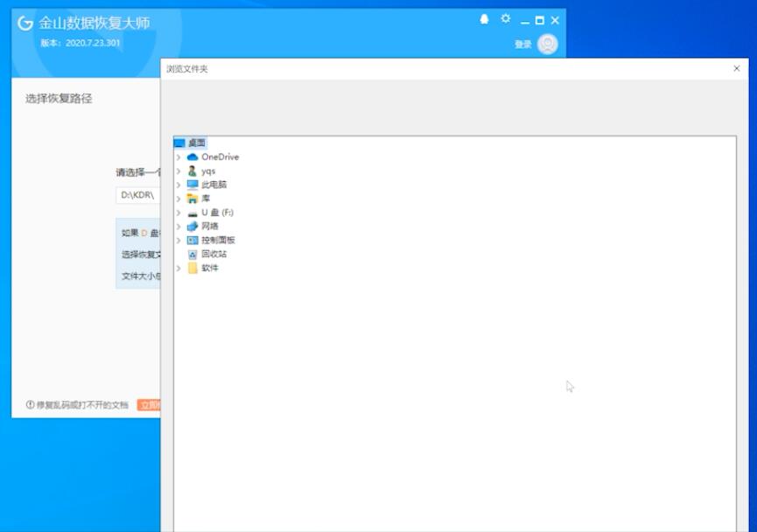Select 桌面 label in folder tree
The height and width of the screenshot is (532, 757).
(x=197, y=143)
